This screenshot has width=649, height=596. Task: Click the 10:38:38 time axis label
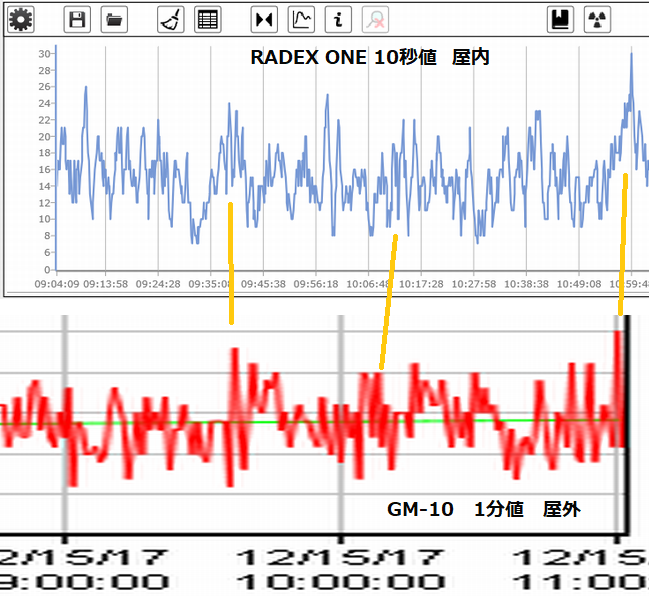point(526,284)
